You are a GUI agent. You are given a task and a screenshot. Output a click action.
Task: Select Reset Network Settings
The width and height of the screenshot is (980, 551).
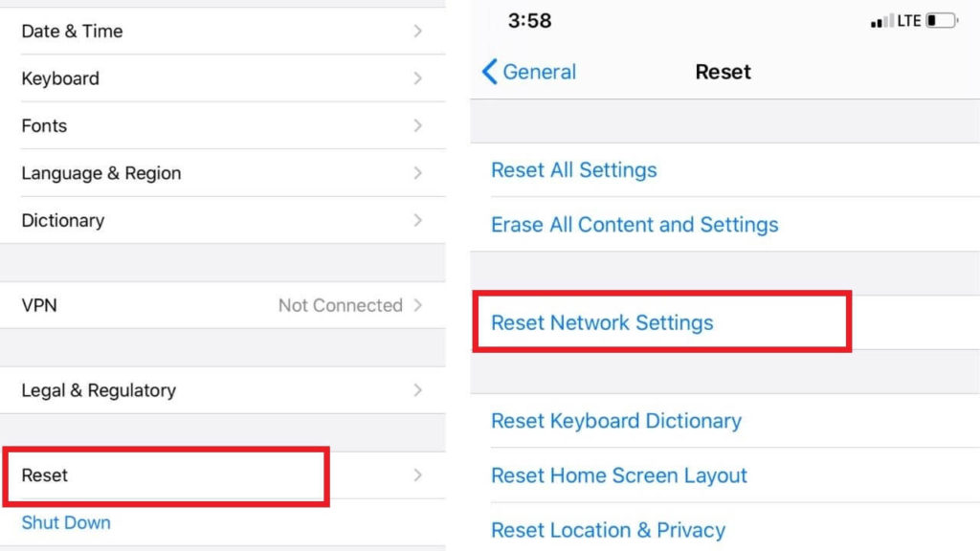click(602, 322)
